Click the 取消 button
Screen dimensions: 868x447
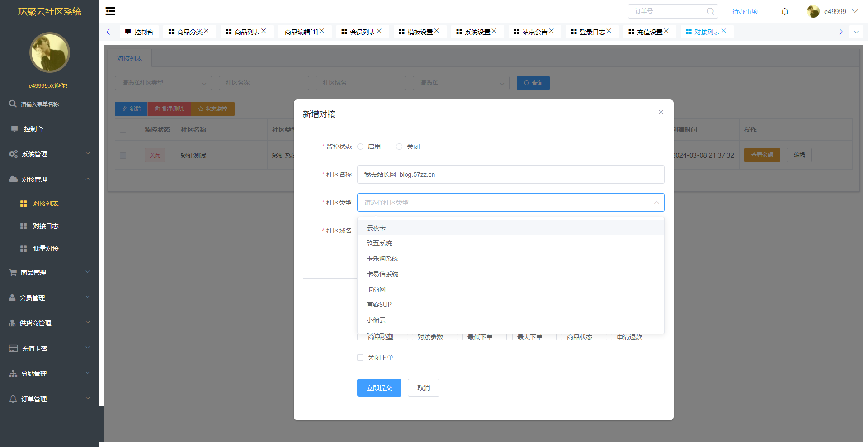coord(424,388)
